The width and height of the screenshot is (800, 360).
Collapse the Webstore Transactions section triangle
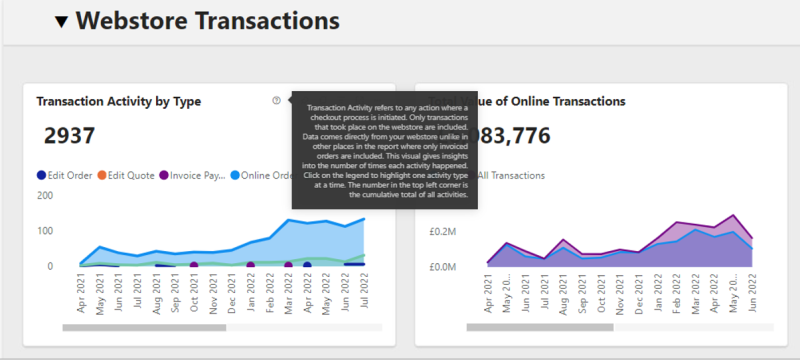[x=62, y=21]
